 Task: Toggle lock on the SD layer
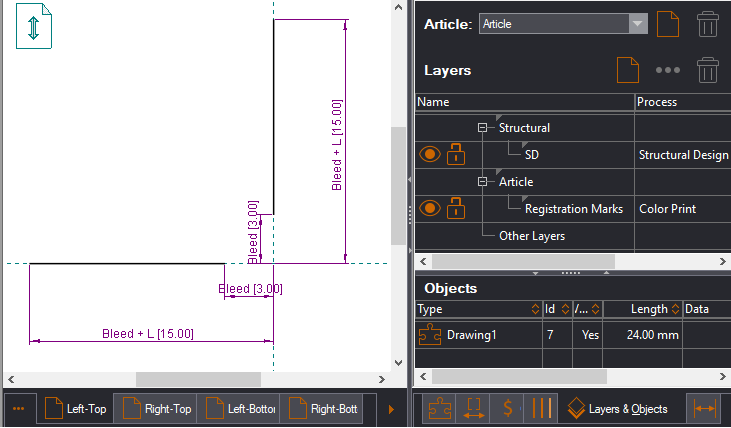pos(456,155)
